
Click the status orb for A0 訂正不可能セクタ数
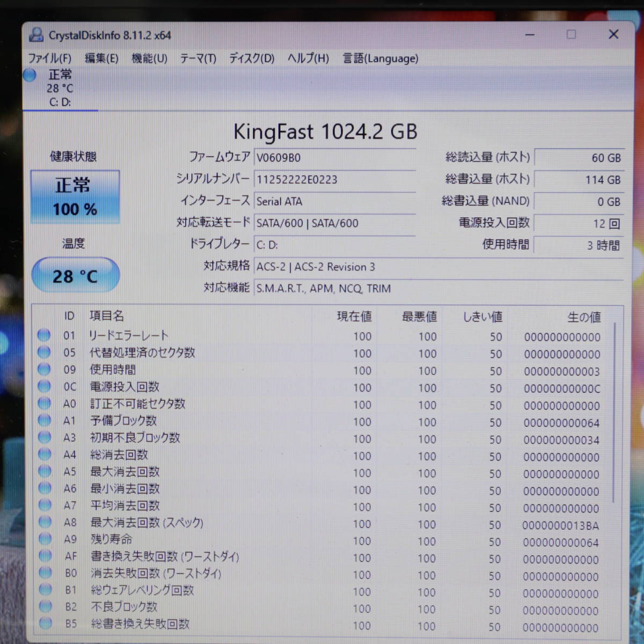pyautogui.click(x=45, y=404)
